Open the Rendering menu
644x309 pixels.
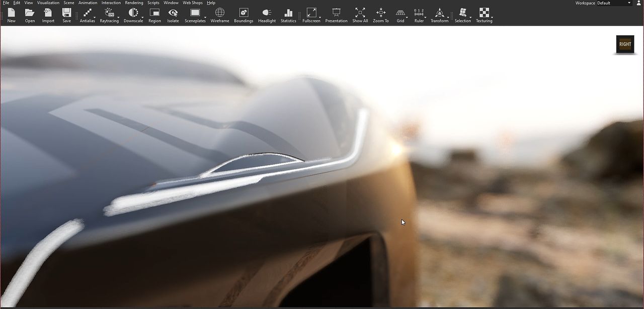tap(134, 3)
